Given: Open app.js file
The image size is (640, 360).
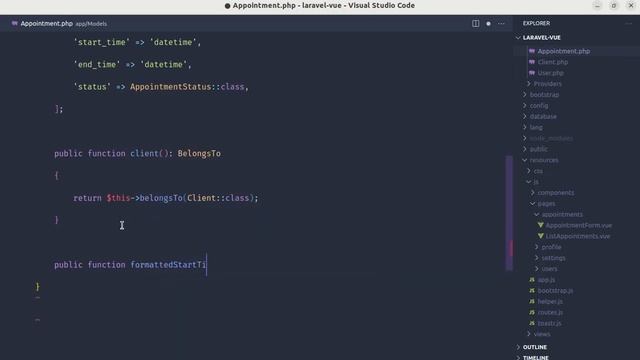Looking at the screenshot, I should coord(546,280).
